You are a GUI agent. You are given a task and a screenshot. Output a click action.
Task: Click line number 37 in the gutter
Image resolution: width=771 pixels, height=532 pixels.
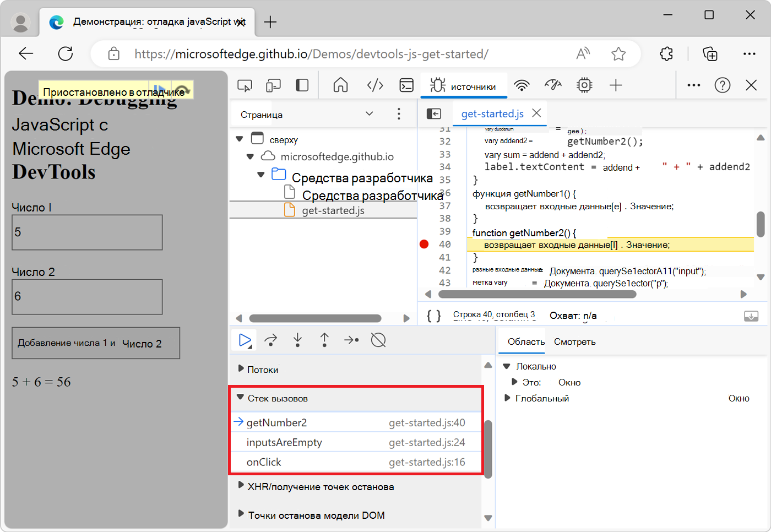coord(445,206)
